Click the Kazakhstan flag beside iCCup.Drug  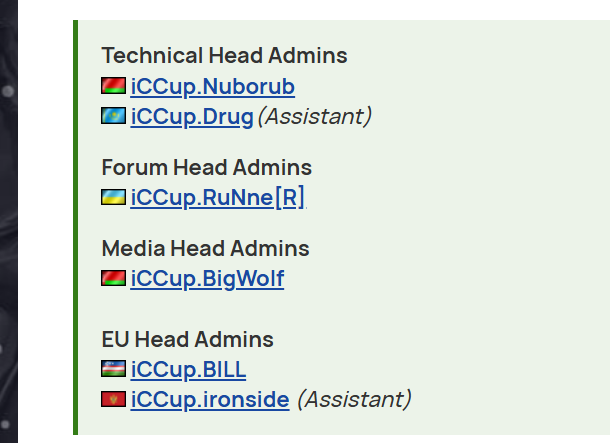tap(113, 116)
